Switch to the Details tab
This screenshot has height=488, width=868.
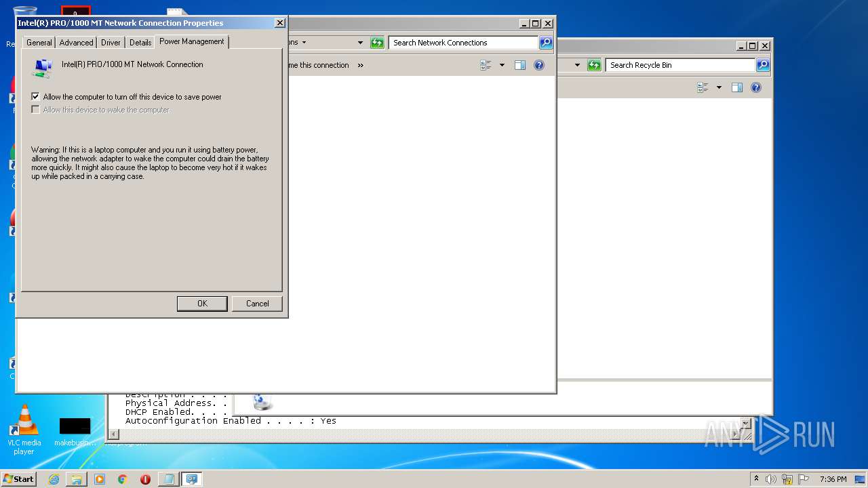(140, 42)
